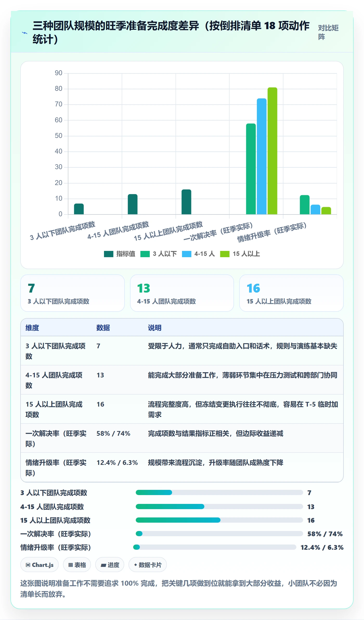Click the description 完成项数与结果指标正相关
Viewport: 364px width, 620px height.
tap(216, 433)
